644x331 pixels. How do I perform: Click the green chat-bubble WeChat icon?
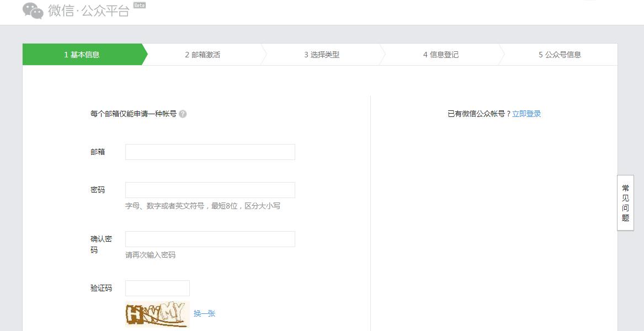(32, 11)
